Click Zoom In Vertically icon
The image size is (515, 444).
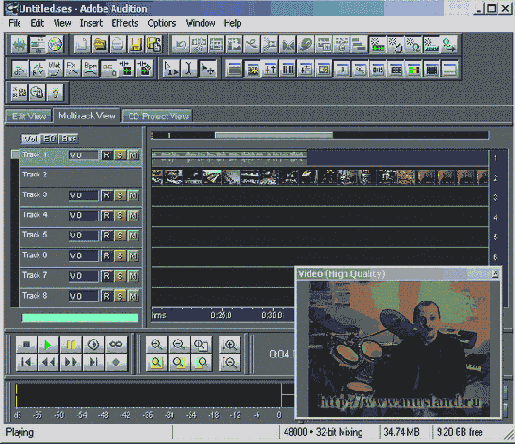click(x=230, y=344)
